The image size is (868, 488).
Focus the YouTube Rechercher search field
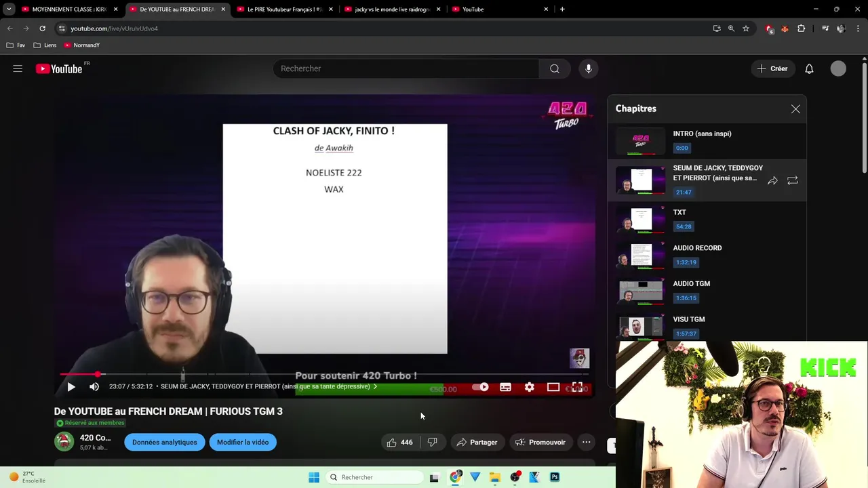(406, 68)
